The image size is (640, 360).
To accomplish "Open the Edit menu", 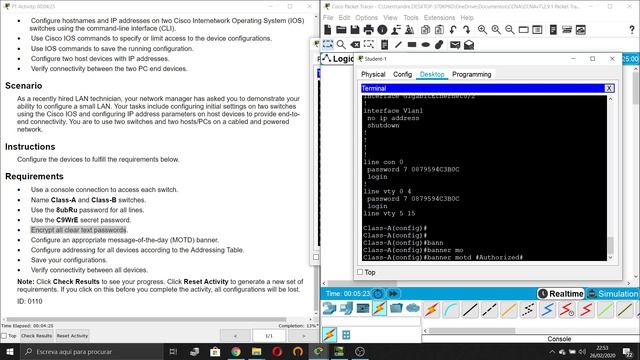I will (344, 18).
